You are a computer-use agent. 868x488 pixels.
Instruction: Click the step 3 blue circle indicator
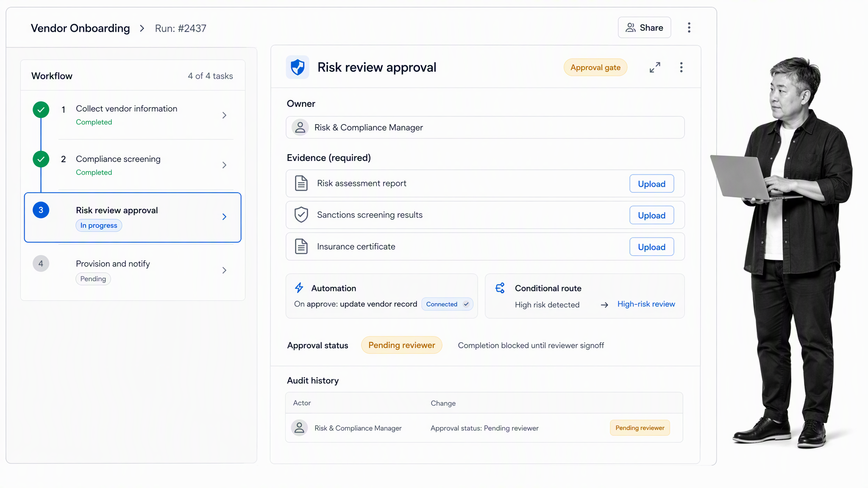[41, 210]
